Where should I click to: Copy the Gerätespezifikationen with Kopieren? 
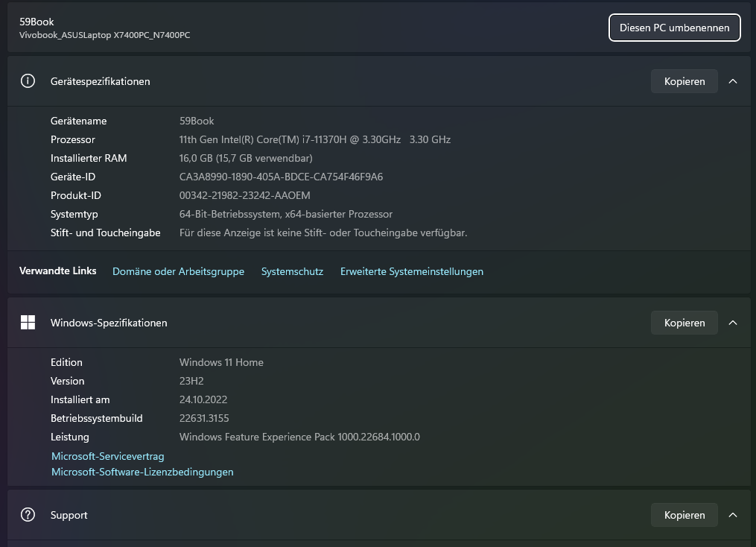[684, 81]
